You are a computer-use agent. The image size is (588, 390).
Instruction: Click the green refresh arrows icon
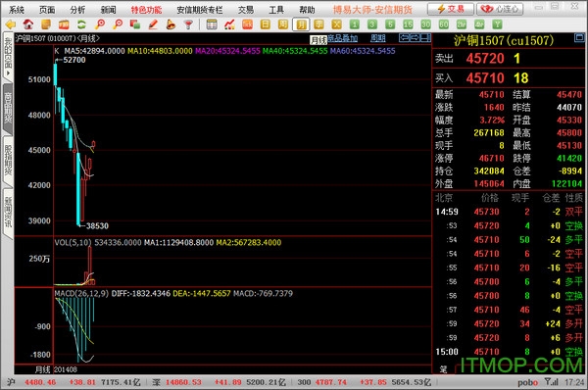click(81, 24)
